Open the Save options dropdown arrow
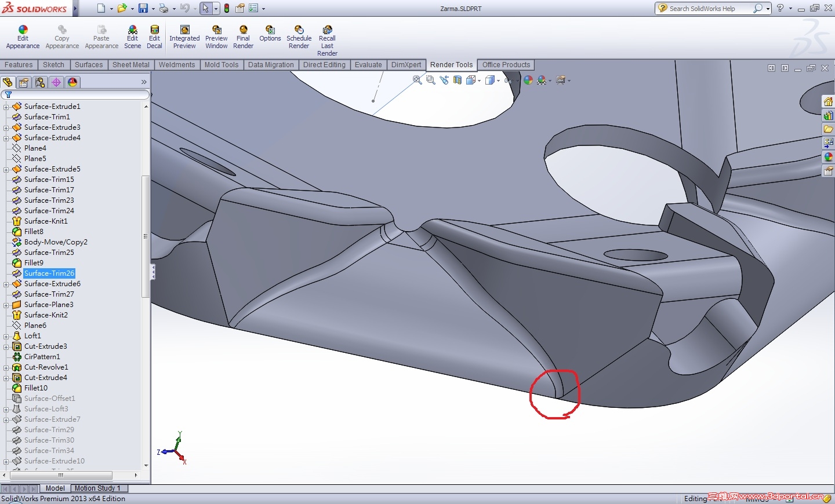Screen dimensions: 835x504 [x=153, y=9]
